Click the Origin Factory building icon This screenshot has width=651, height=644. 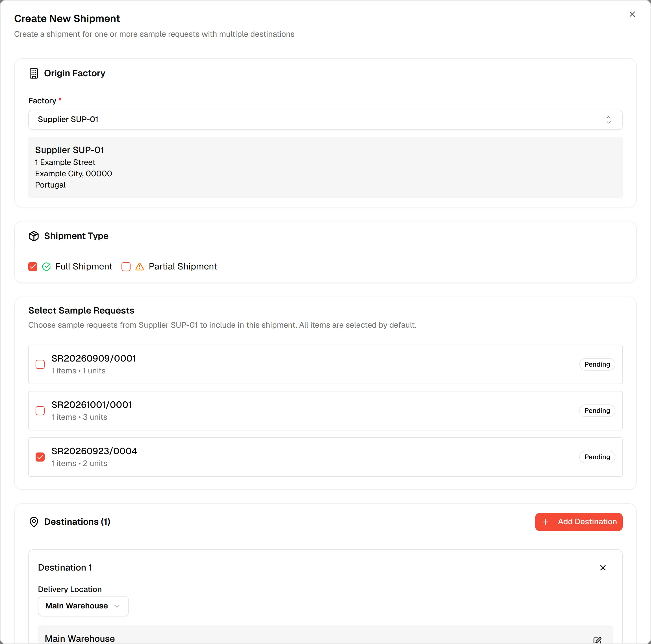34,73
